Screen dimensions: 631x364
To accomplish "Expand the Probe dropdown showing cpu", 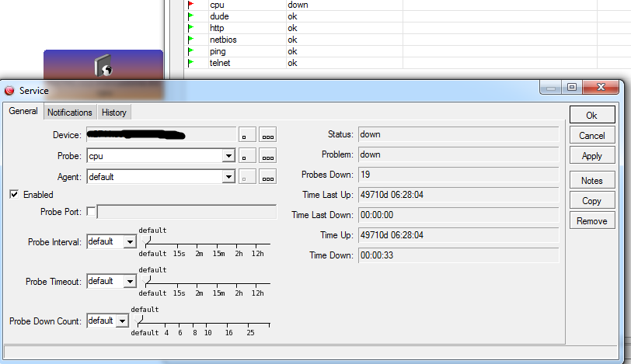I will pos(228,156).
